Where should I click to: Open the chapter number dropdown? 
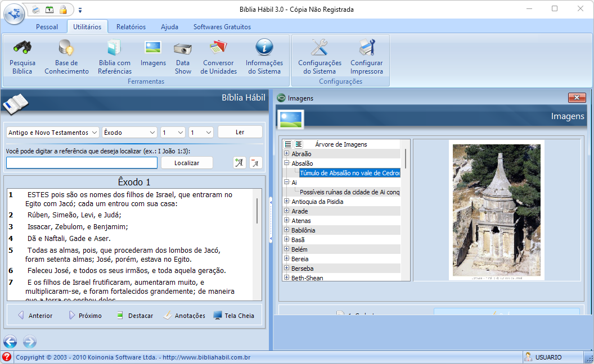(x=173, y=133)
